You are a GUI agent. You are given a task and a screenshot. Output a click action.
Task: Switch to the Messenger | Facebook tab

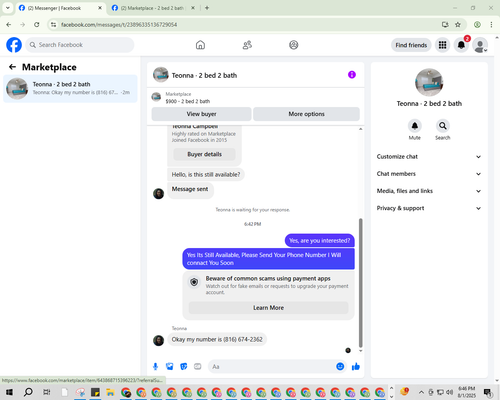click(61, 8)
